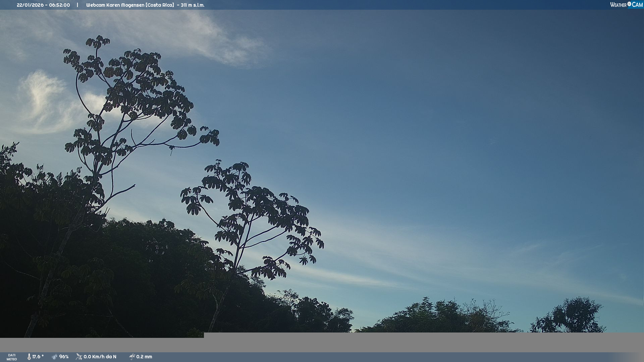Click the 22/01/2026 date stamp
The image size is (644, 362).
[30, 5]
